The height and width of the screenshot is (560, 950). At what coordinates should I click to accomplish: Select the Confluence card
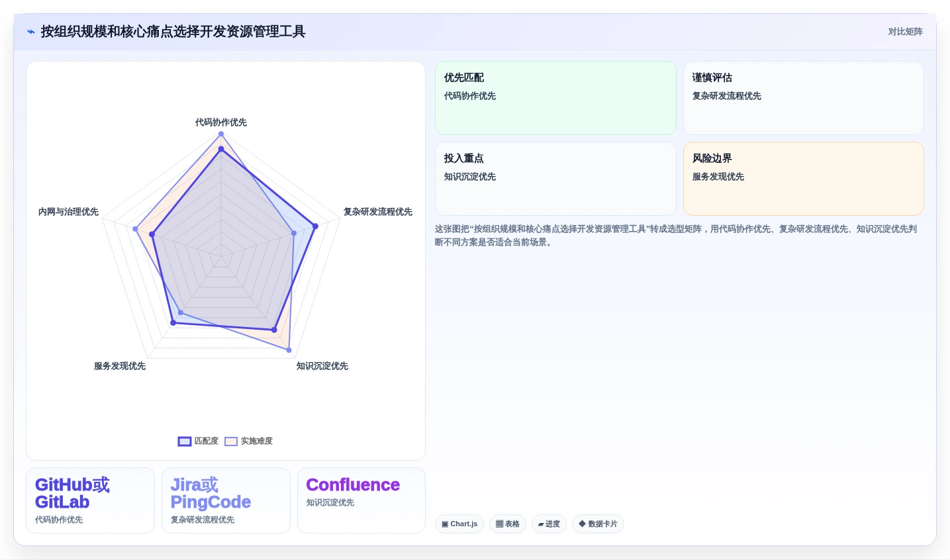[x=361, y=500]
